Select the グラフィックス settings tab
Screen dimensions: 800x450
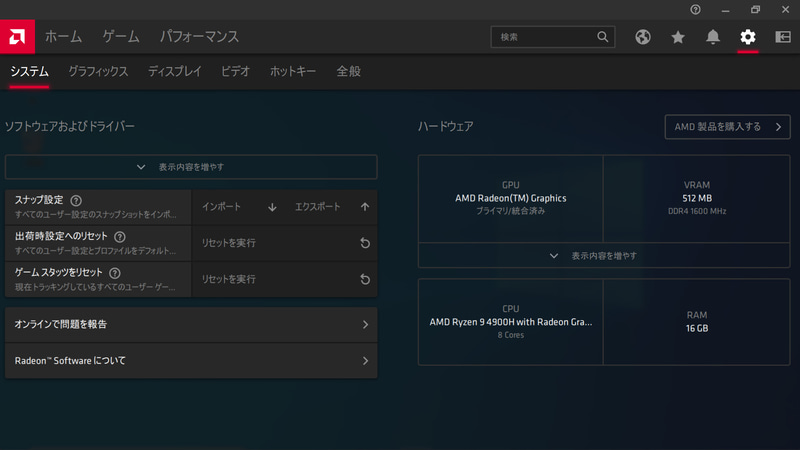pos(98,71)
